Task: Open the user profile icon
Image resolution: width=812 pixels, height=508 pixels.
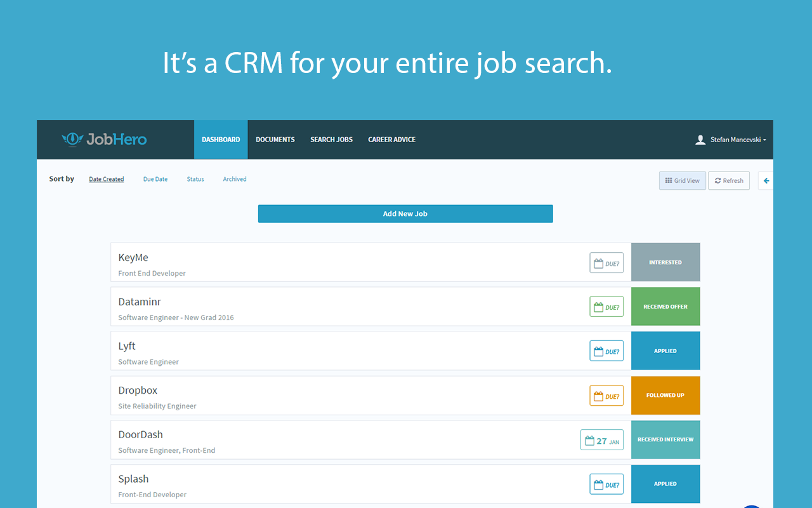Action: pyautogui.click(x=700, y=140)
